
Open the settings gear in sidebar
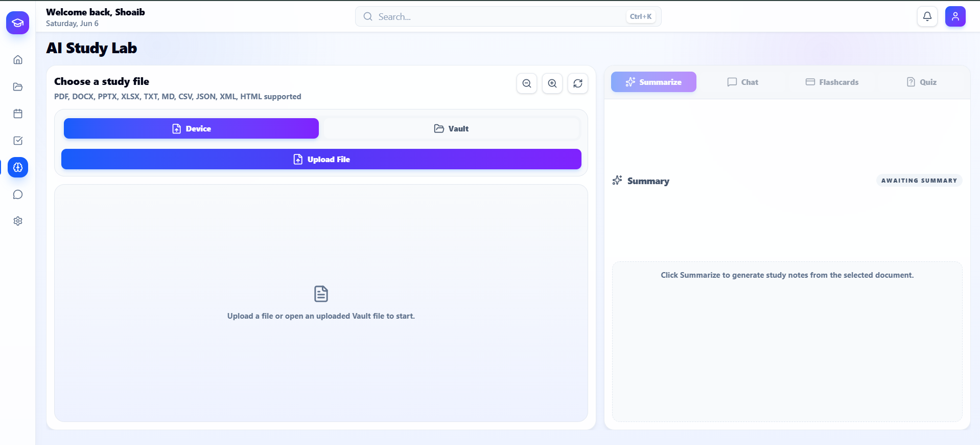tap(18, 221)
